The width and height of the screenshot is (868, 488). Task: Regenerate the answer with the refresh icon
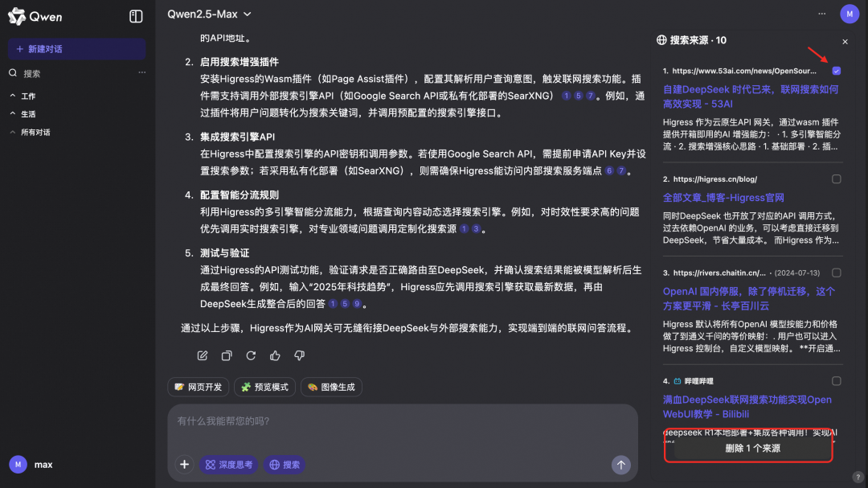[x=250, y=355]
